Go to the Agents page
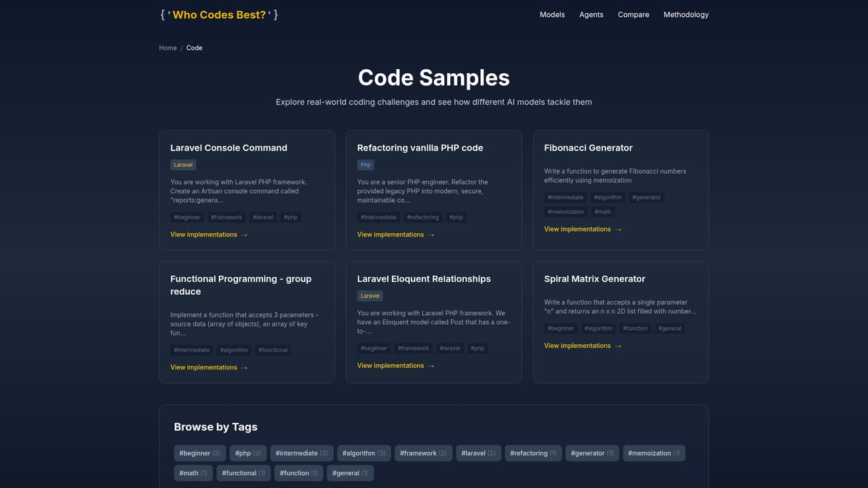Viewport: 868px width, 488px height. (591, 14)
